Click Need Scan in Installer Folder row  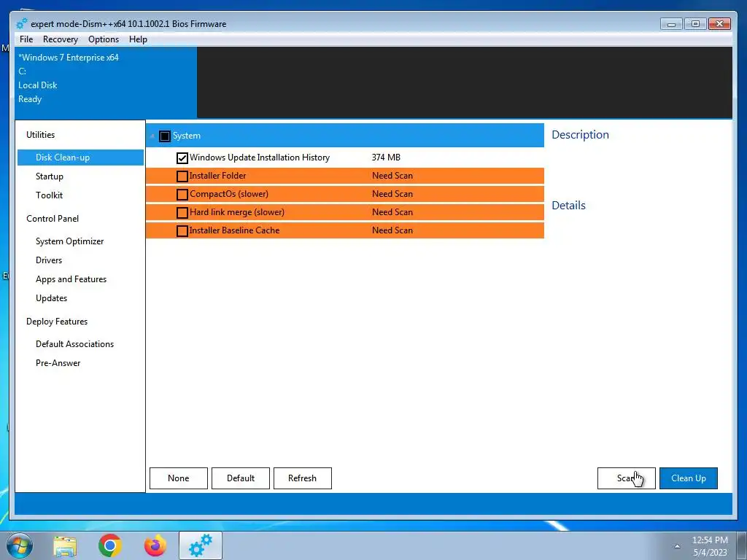(392, 176)
